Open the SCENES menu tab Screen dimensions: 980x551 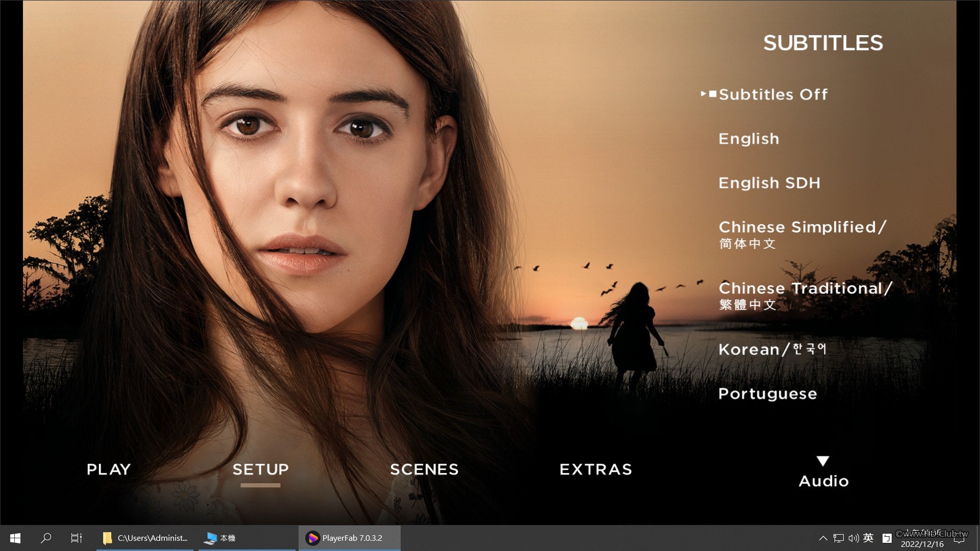pos(424,469)
